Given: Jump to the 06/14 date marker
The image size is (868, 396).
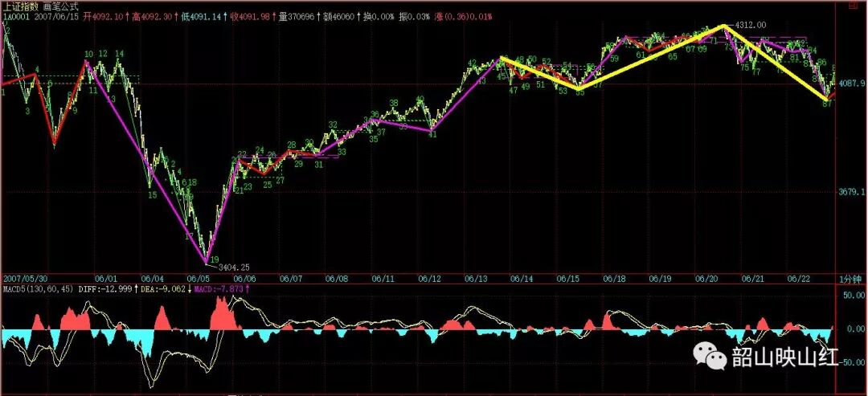Looking at the screenshot, I should click(522, 277).
